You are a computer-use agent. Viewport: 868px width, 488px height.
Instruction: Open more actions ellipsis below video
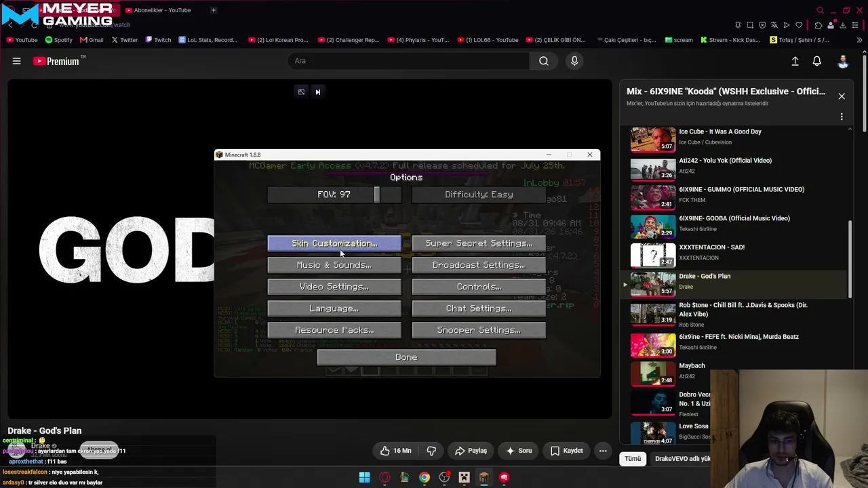coord(603,451)
